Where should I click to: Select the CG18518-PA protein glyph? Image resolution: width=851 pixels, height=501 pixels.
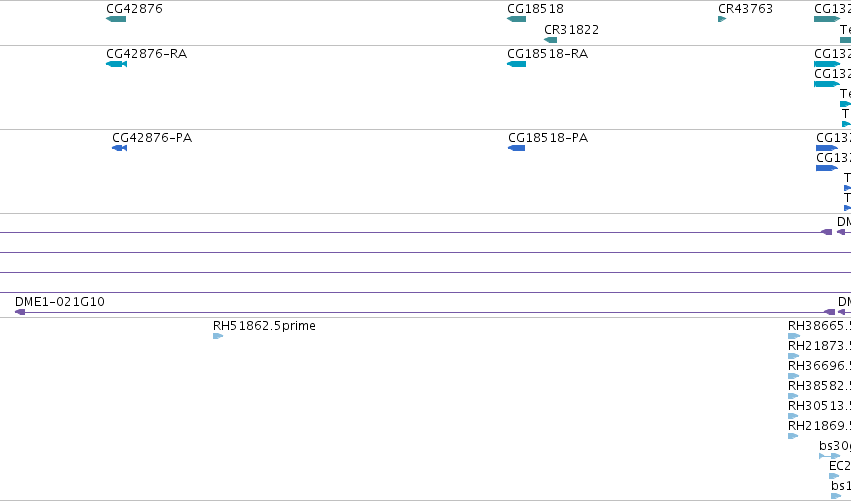516,148
